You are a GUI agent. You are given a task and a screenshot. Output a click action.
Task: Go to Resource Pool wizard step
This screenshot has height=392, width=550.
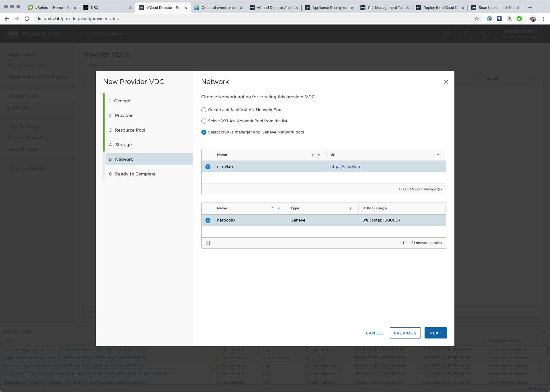click(x=130, y=130)
